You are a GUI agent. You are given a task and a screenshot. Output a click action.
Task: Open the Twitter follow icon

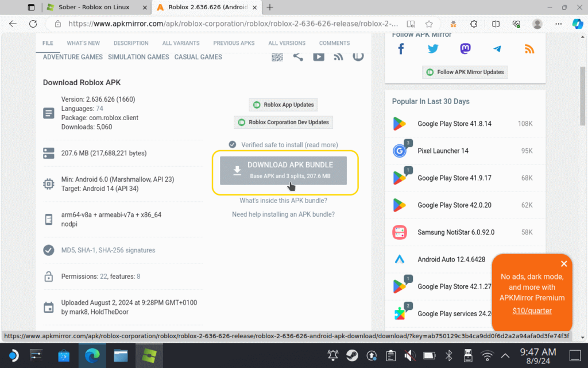(433, 49)
